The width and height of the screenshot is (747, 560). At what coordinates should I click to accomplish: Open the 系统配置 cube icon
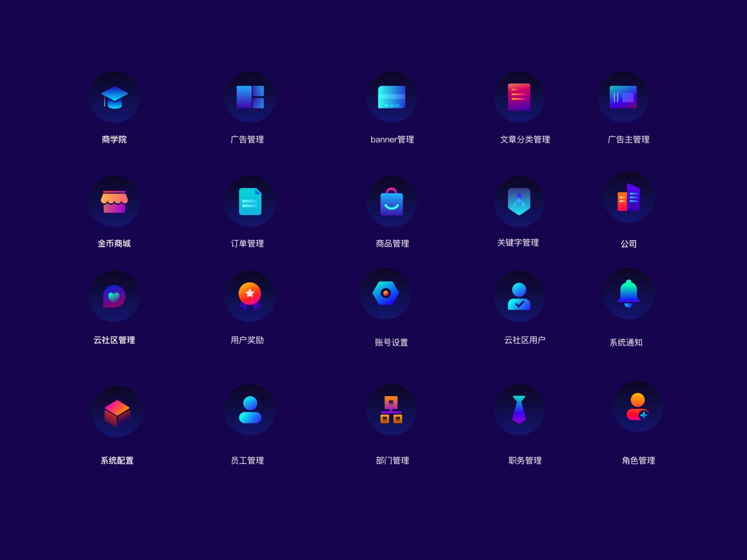tap(117, 411)
